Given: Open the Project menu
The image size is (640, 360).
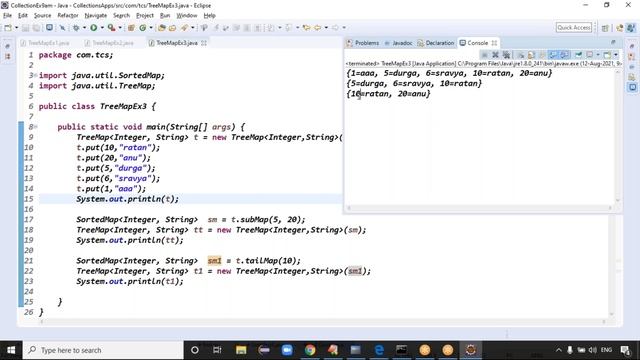Looking at the screenshot, I should [x=145, y=16].
